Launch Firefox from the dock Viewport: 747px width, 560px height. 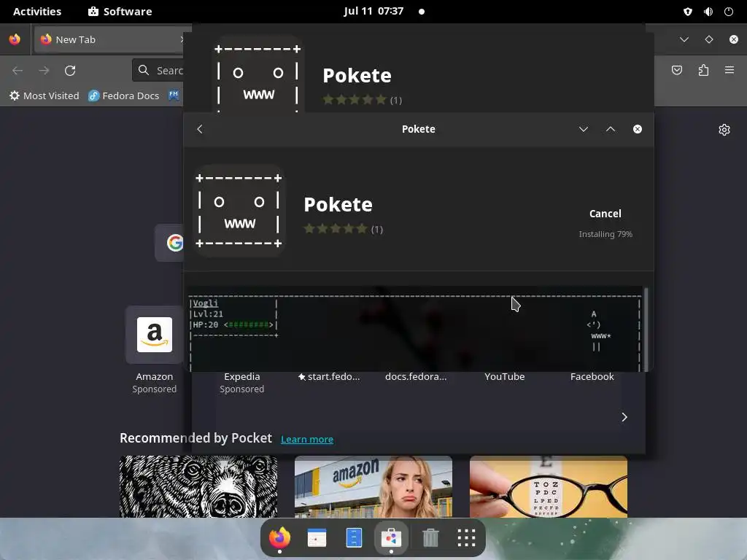click(x=279, y=537)
